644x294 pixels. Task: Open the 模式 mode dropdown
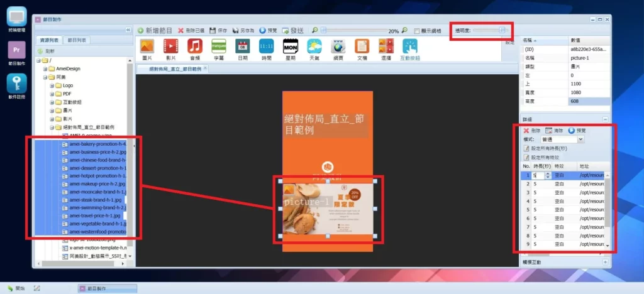click(x=580, y=139)
